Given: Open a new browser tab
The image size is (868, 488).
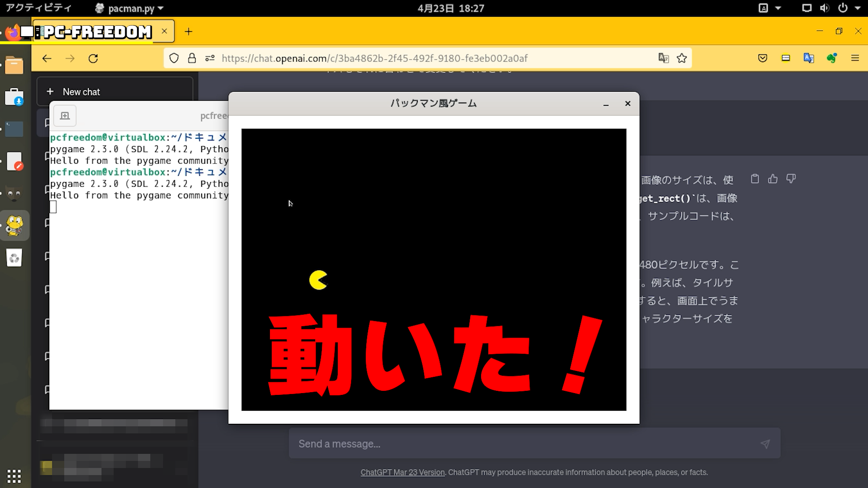Looking at the screenshot, I should (x=189, y=32).
